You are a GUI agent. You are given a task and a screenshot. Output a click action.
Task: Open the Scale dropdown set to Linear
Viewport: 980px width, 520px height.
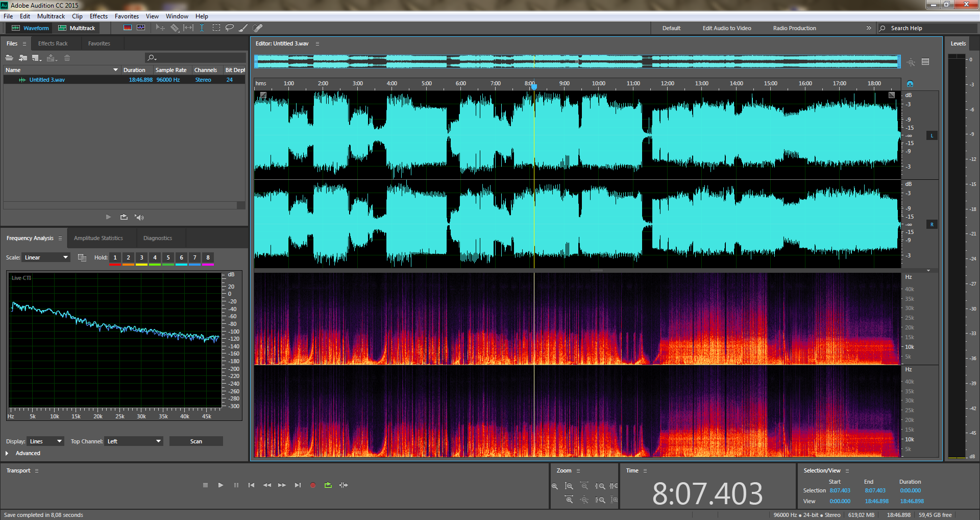pos(45,257)
